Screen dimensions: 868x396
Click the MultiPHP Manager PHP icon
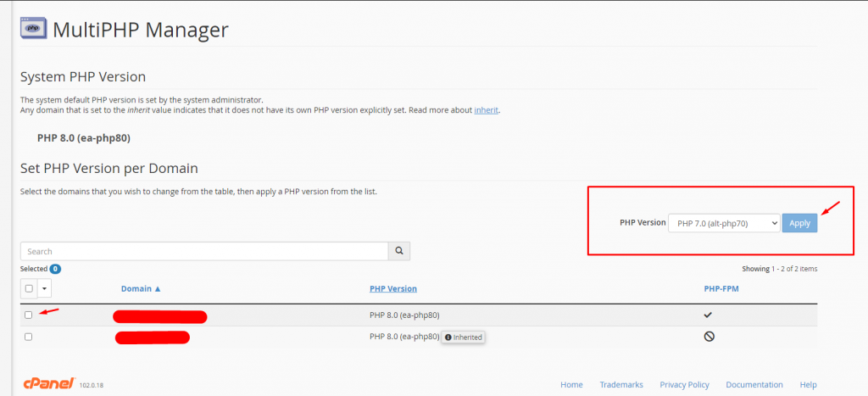click(x=33, y=28)
